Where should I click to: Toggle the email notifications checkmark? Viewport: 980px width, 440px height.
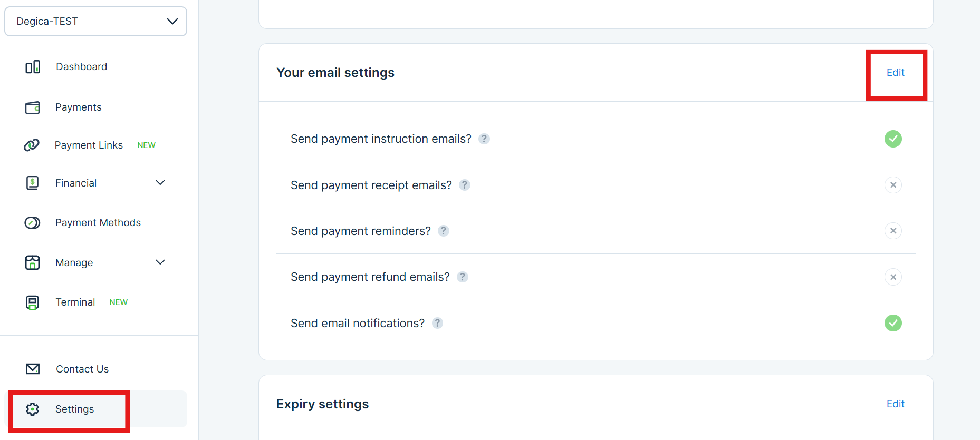pyautogui.click(x=893, y=323)
